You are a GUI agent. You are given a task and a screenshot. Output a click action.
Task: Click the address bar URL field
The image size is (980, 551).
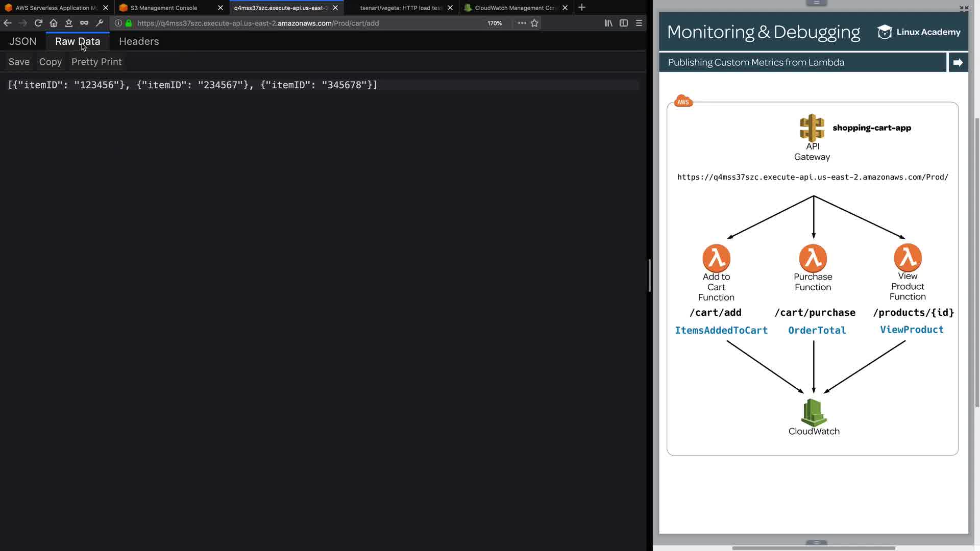306,23
